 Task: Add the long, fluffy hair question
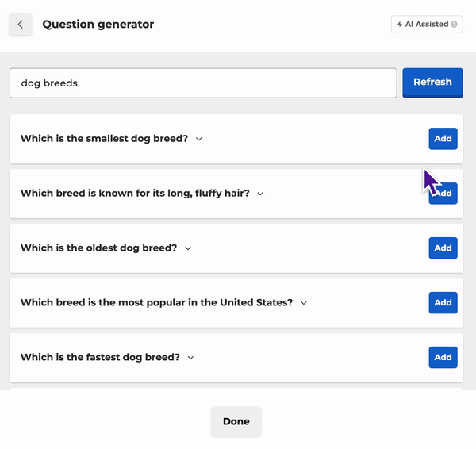point(443,194)
